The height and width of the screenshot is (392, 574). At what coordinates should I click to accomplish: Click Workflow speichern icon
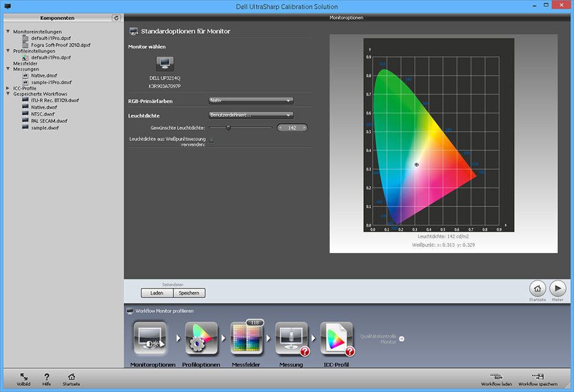coord(538,377)
